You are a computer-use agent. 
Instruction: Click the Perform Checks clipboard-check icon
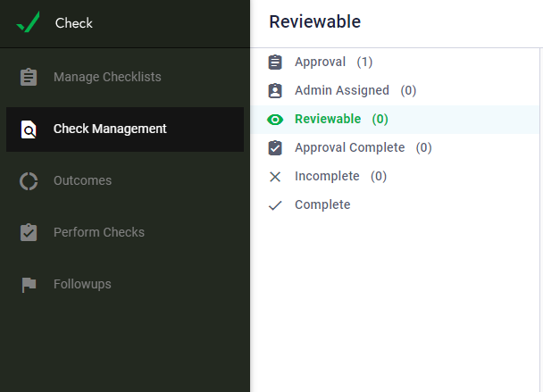tap(29, 233)
